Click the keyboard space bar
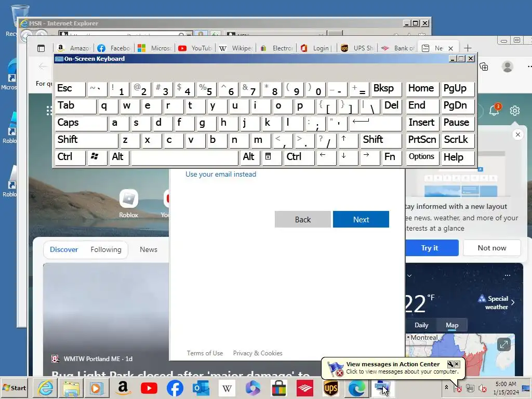 click(x=184, y=157)
